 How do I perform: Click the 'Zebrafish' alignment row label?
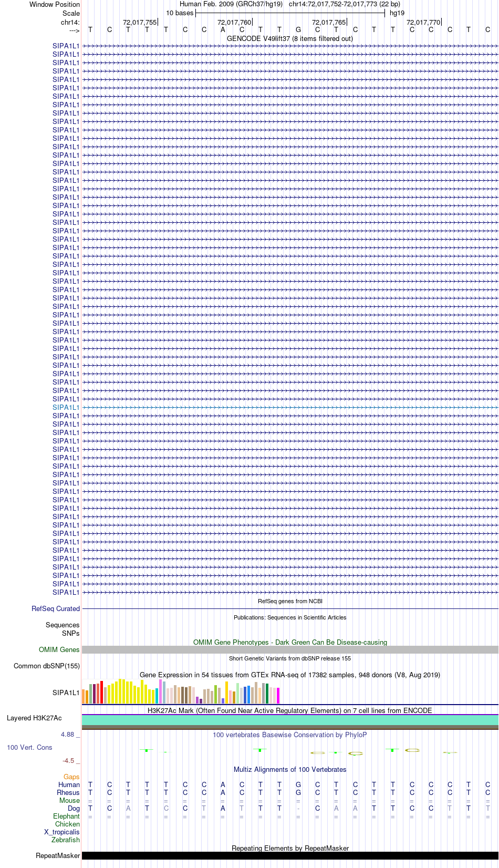(66, 840)
